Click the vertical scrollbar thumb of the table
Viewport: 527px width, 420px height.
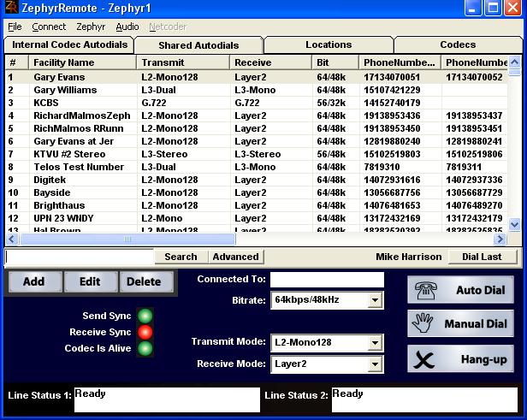pyautogui.click(x=514, y=73)
